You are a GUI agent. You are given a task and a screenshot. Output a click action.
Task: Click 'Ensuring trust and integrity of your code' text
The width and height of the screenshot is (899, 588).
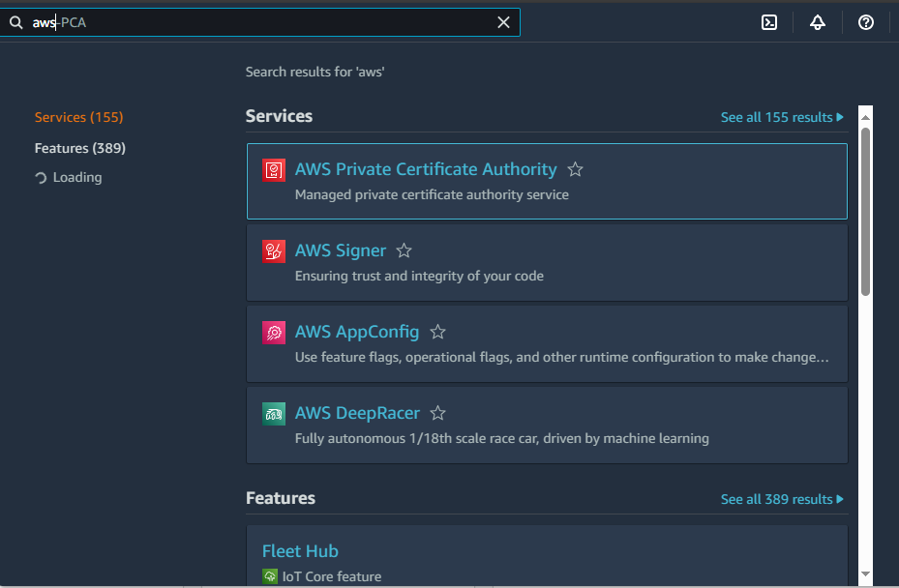(x=419, y=277)
